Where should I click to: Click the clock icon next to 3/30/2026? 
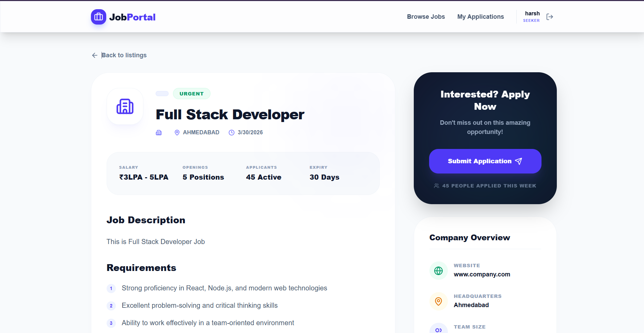[x=231, y=132]
